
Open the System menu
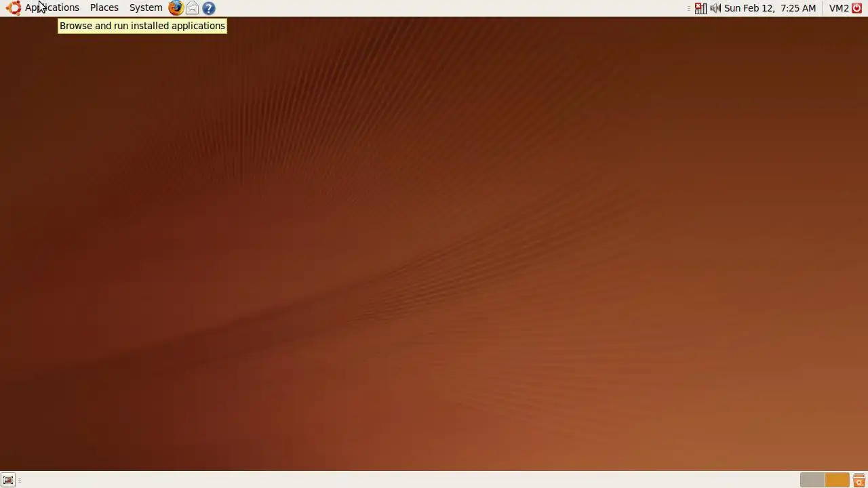[x=146, y=8]
